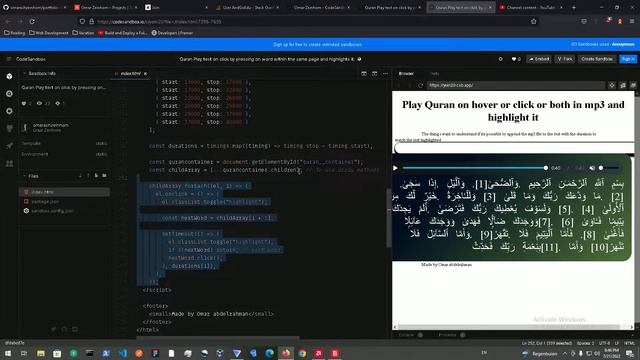This screenshot has width=640, height=360.
Task: Open package.json in the file tree
Action: click(64, 202)
